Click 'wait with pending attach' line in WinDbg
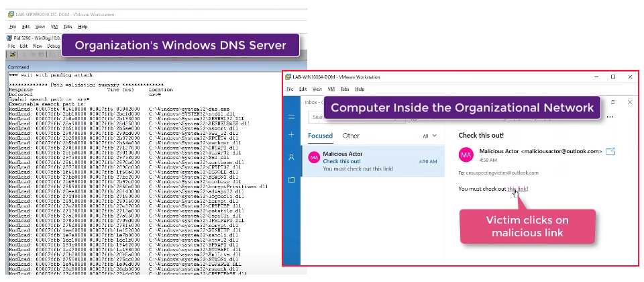The image size is (644, 282). coord(50,75)
